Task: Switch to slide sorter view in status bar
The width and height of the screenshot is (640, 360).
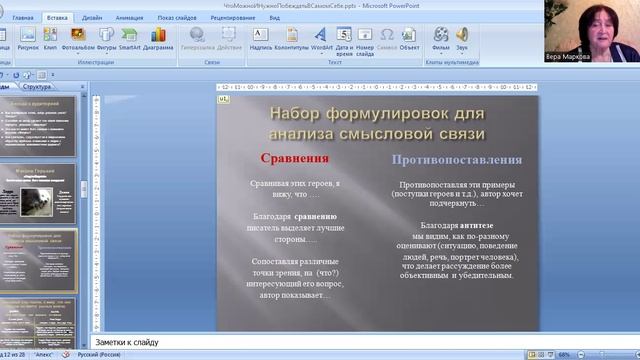Action: tap(541, 355)
